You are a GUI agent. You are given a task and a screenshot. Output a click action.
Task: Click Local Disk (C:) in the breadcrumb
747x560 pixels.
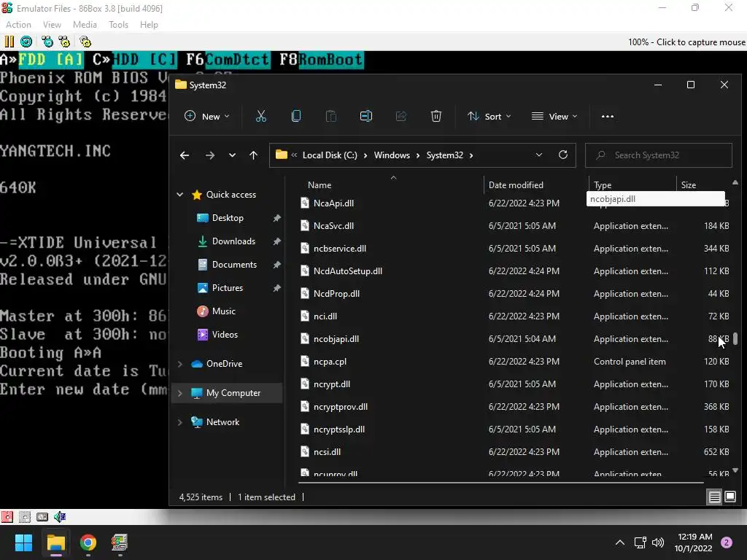coord(330,155)
